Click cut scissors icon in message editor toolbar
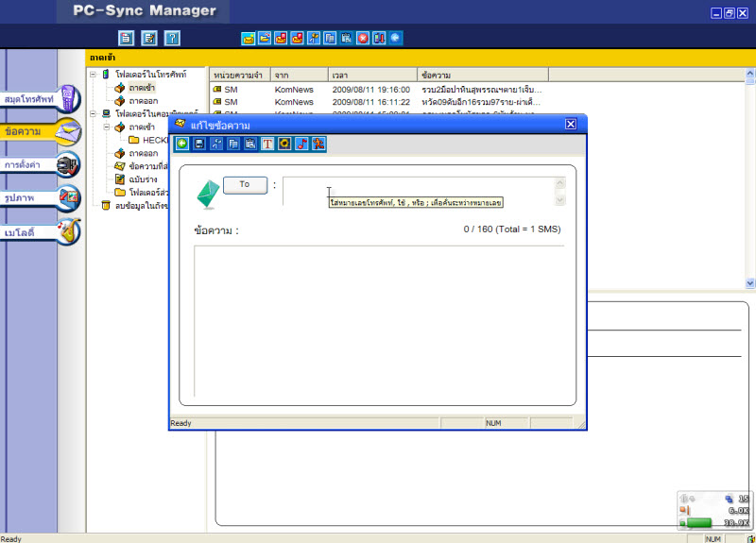Image resolution: width=756 pixels, height=543 pixels. 216,144
